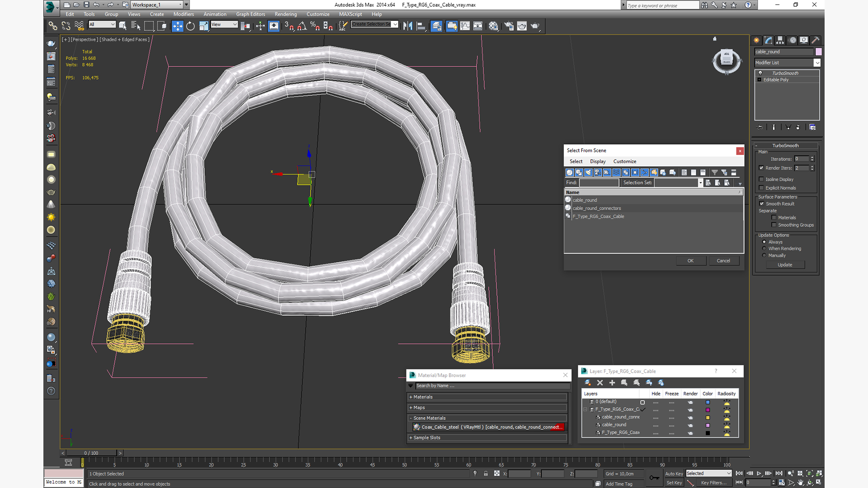Screen dimensions: 868x488
Task: Click the ViewCube in the viewport
Action: point(726,61)
